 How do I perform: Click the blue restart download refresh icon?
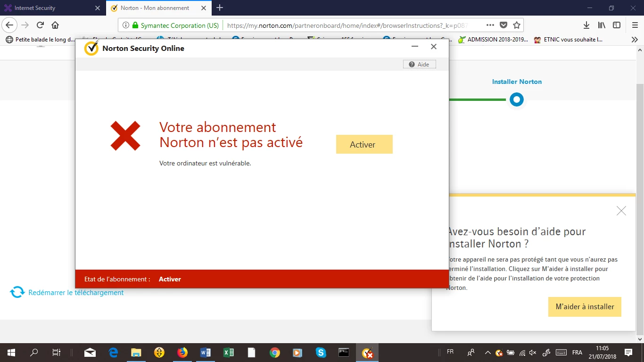[17, 292]
